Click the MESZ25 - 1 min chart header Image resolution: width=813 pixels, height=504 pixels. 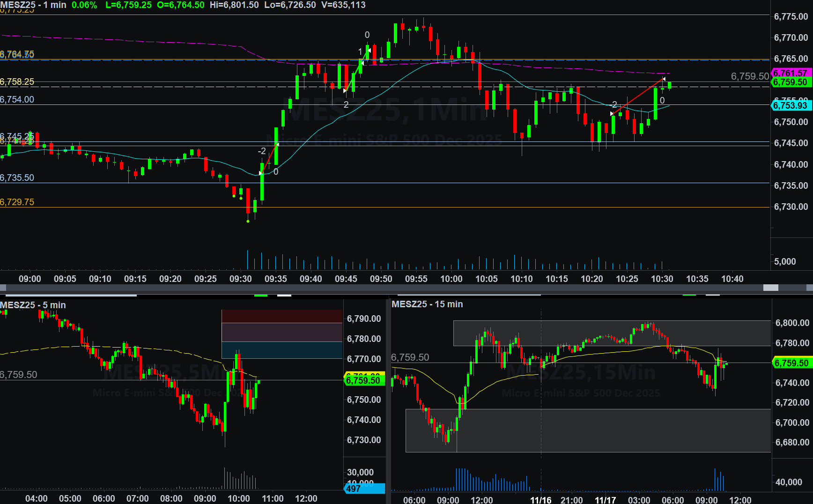click(x=33, y=5)
